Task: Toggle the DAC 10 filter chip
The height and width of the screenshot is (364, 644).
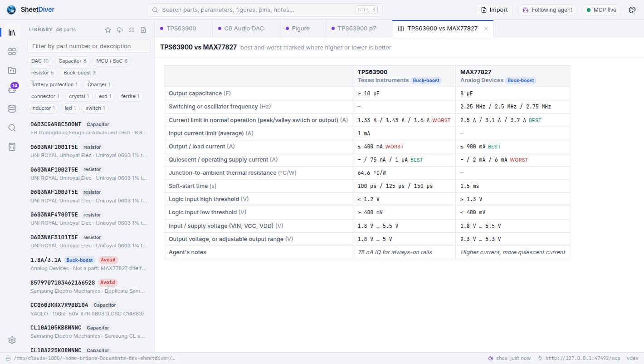Action: [x=40, y=61]
